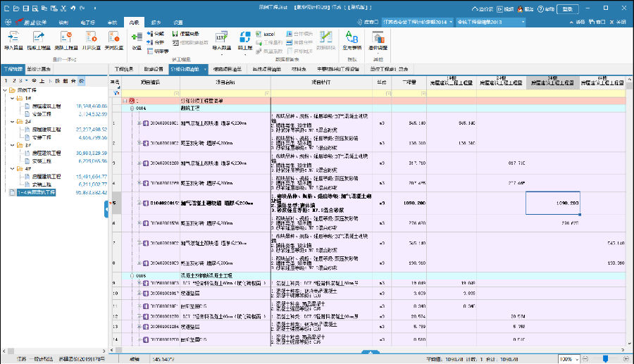Toggle the highlighted 价 button in tree toolbar
634x364 pixels.
pyautogui.click(x=81, y=81)
